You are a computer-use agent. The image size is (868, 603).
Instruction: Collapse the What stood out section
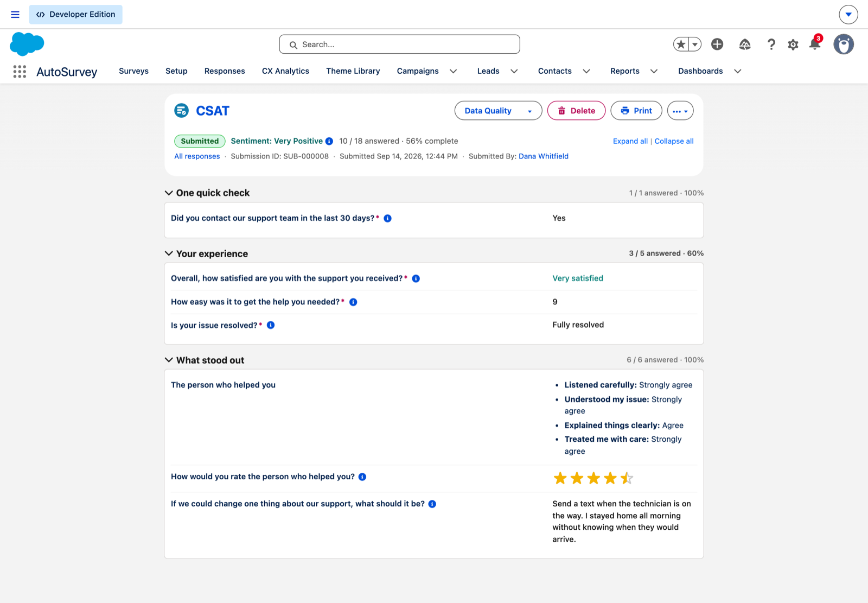tap(169, 360)
